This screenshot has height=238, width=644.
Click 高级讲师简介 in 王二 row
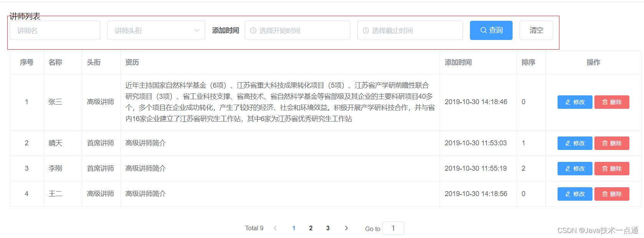click(146, 194)
